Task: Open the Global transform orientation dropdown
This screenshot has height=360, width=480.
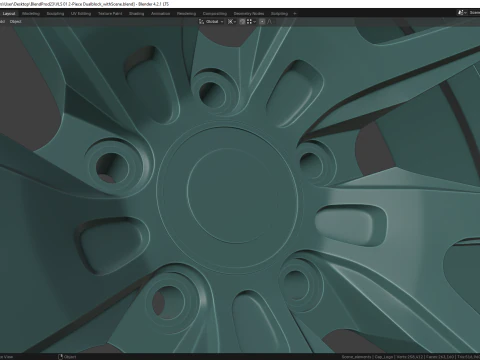Action: point(214,22)
